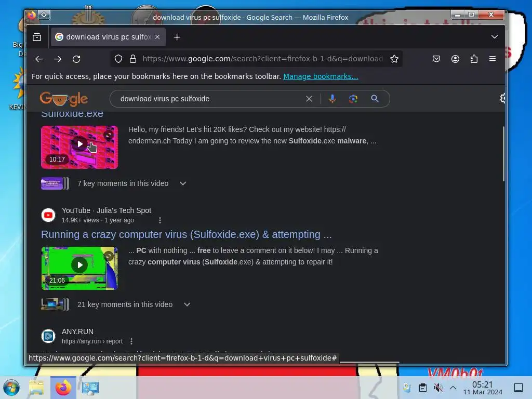Expand hidden tray icons arrow
Image resolution: width=532 pixels, height=399 pixels.
(453, 388)
